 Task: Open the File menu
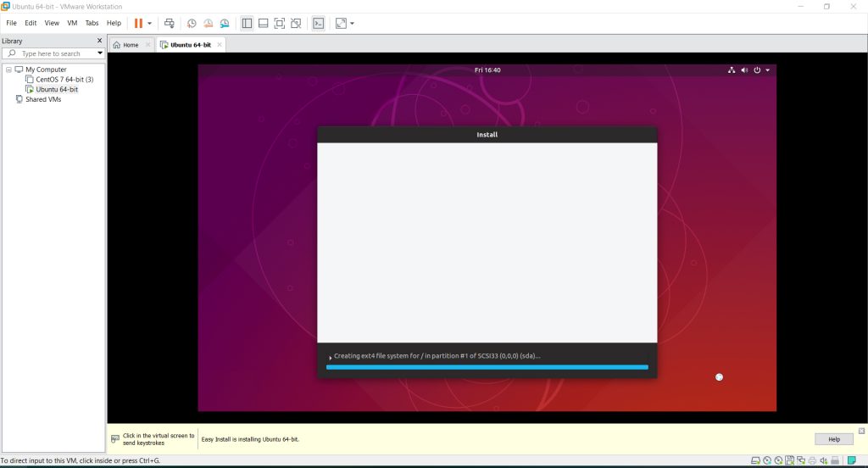[x=11, y=23]
